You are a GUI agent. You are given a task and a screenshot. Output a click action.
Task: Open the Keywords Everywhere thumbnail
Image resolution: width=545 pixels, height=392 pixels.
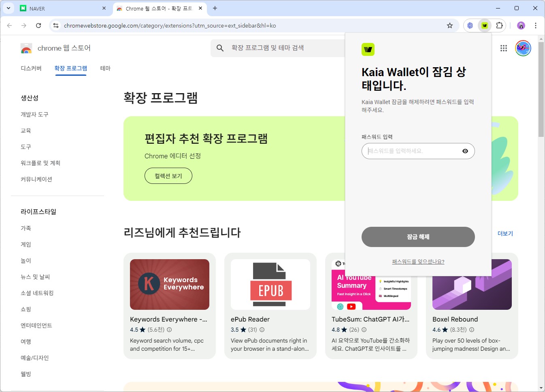coord(170,284)
